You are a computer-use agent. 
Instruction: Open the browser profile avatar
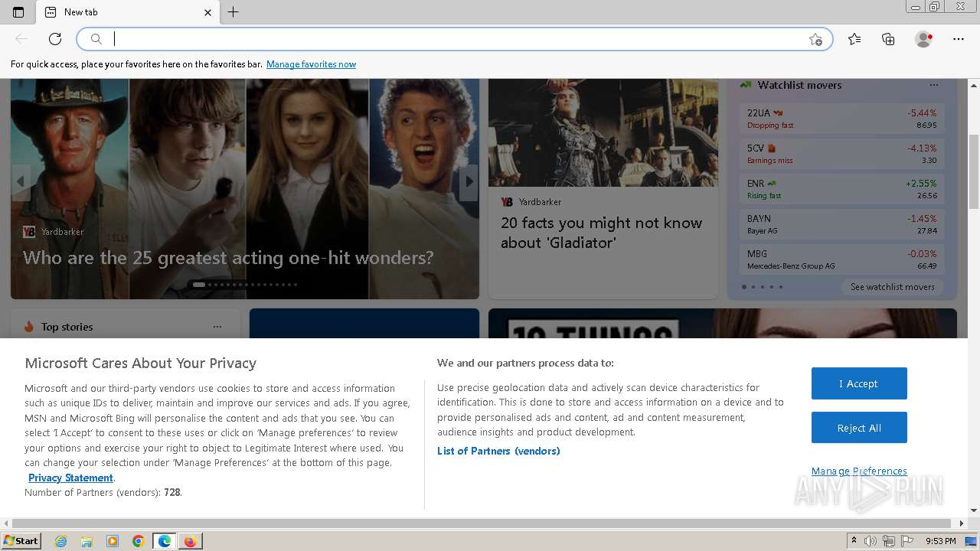click(x=923, y=39)
